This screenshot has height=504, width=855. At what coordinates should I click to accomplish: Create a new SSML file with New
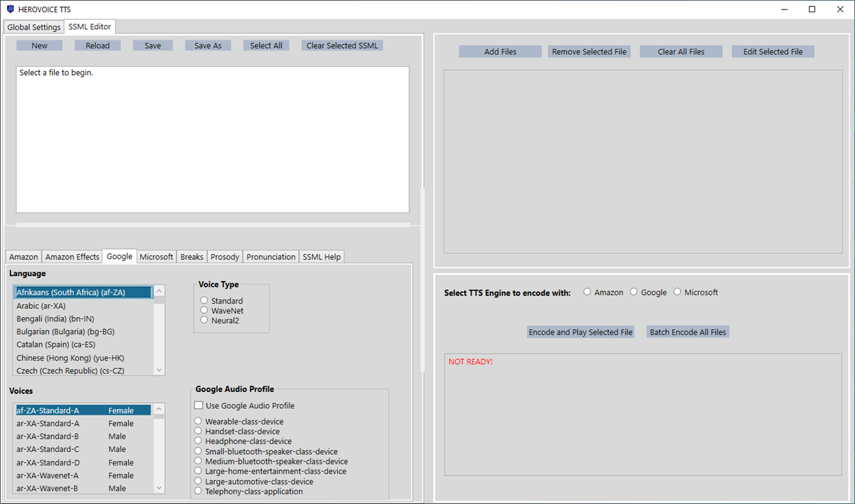(x=39, y=45)
